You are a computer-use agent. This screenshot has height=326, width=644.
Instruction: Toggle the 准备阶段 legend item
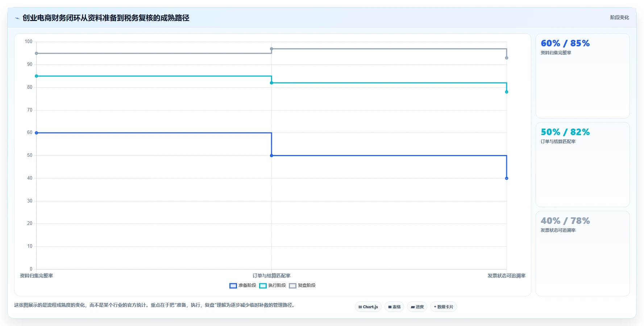pyautogui.click(x=243, y=285)
